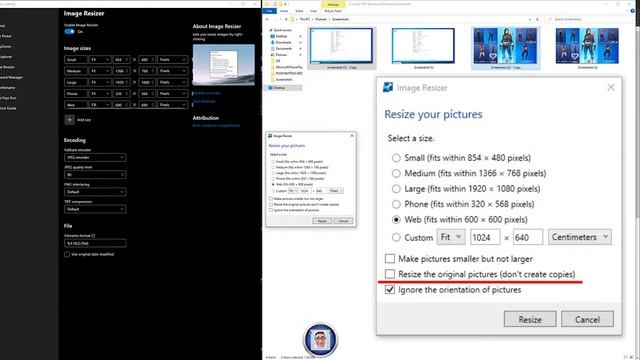
Task: Click the Add size plus button
Action: (69, 120)
